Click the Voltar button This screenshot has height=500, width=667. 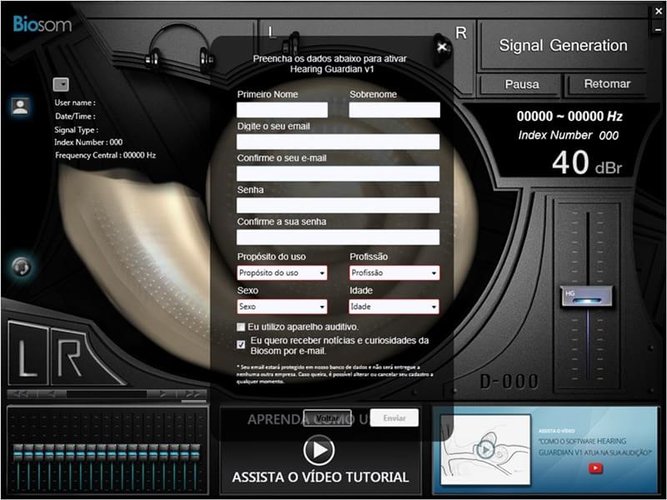tap(327, 418)
